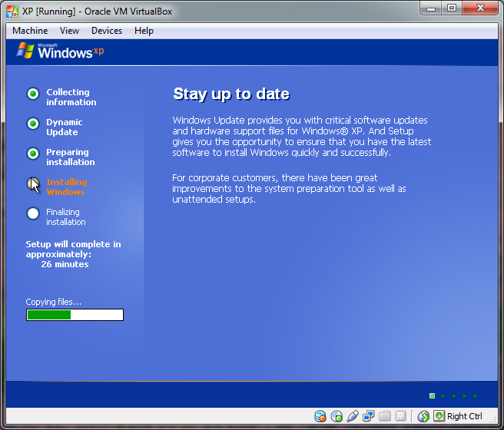The image size is (504, 430).
Task: Click the '26 minutes' remaining time text
Action: tap(65, 264)
